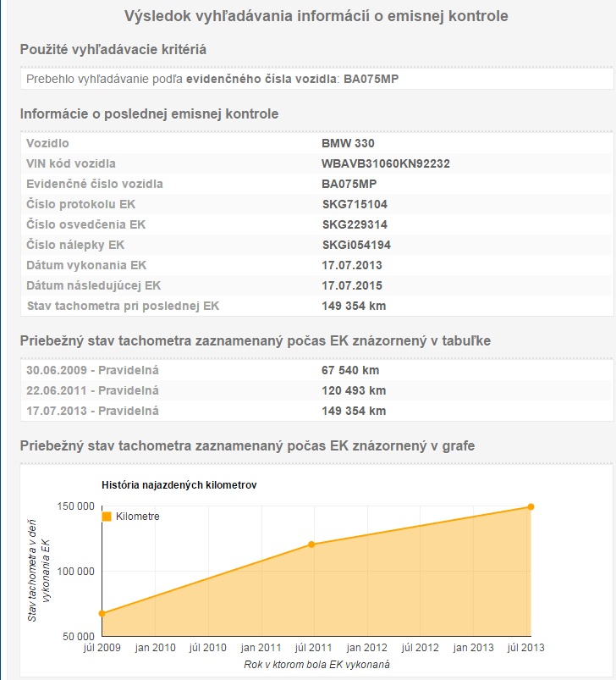Image resolution: width=616 pixels, height=680 pixels.
Task: Click the orange Kilometre legend square
Action: click(107, 517)
